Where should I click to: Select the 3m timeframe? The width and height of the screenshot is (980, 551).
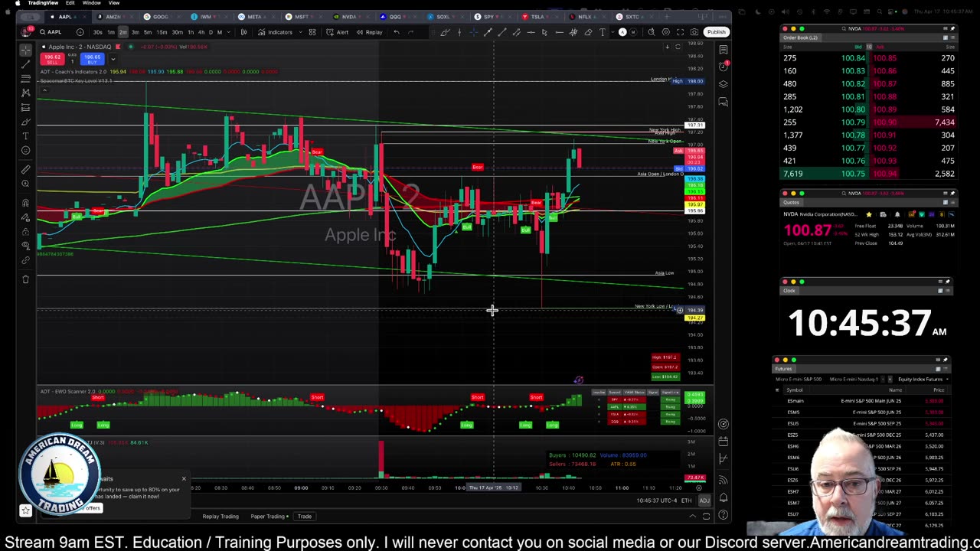[x=135, y=32]
